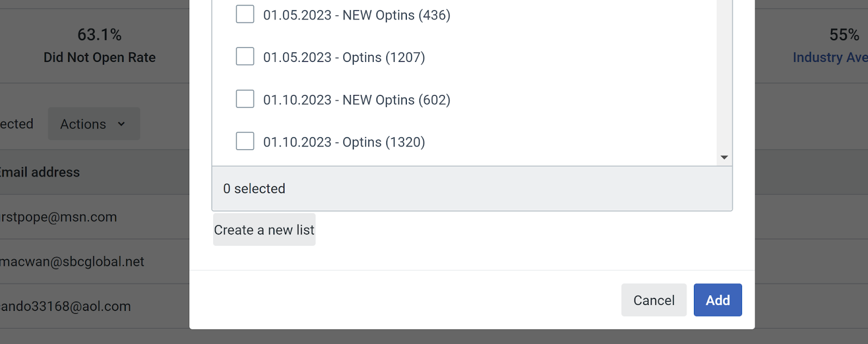Click the Email address column header
868x344 pixels.
point(40,172)
